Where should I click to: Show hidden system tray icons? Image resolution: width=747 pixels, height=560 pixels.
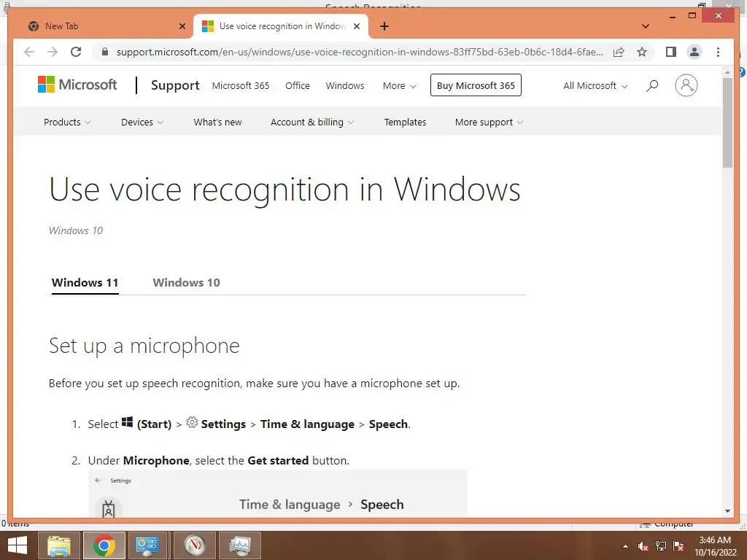[x=625, y=546]
